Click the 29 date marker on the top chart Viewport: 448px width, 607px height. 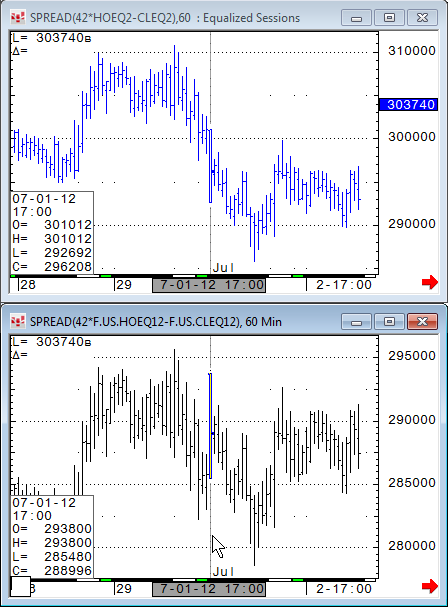coord(124,285)
